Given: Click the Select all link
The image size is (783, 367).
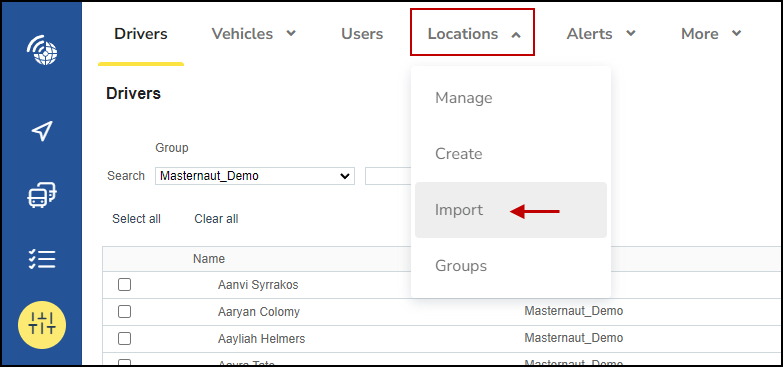Looking at the screenshot, I should pos(136,219).
